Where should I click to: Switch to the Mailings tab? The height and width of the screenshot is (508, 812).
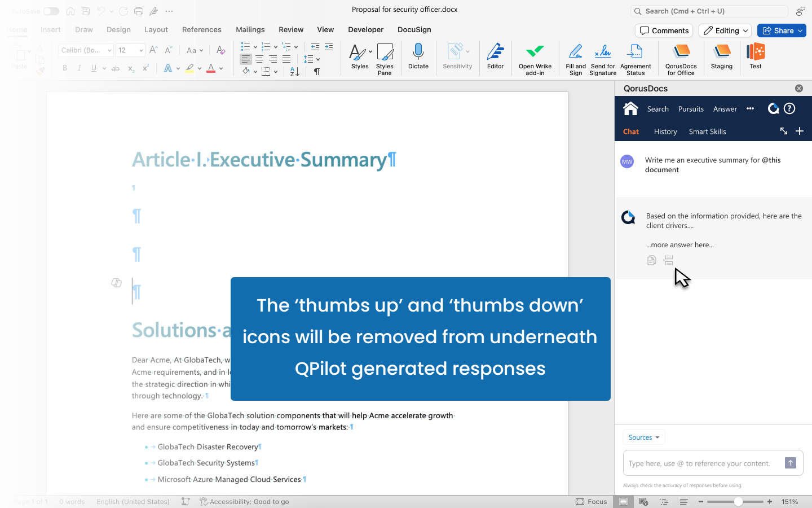tap(250, 29)
